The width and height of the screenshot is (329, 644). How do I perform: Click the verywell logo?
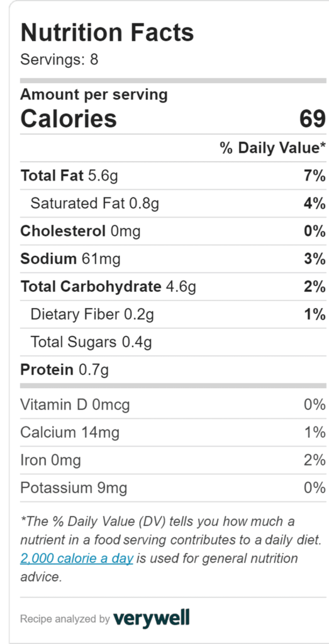[151, 618]
